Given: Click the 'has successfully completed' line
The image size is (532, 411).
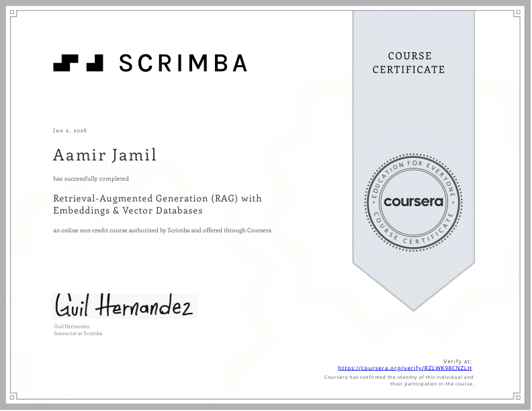Looking at the screenshot, I should click(91, 179).
